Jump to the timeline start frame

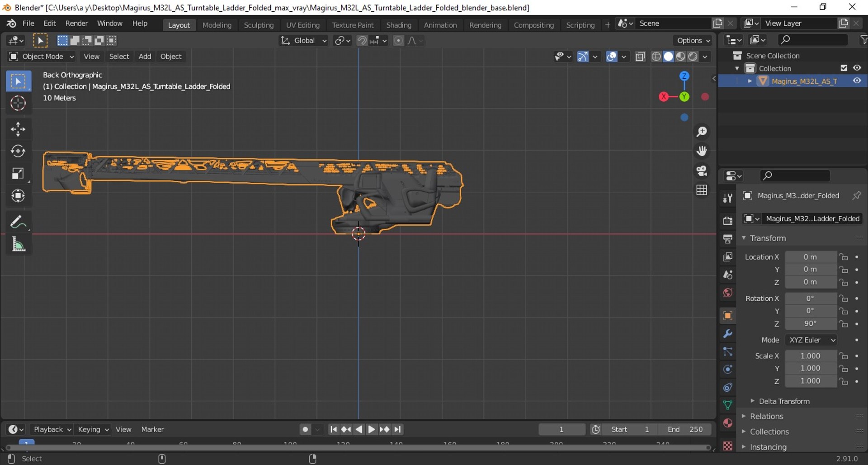point(333,429)
